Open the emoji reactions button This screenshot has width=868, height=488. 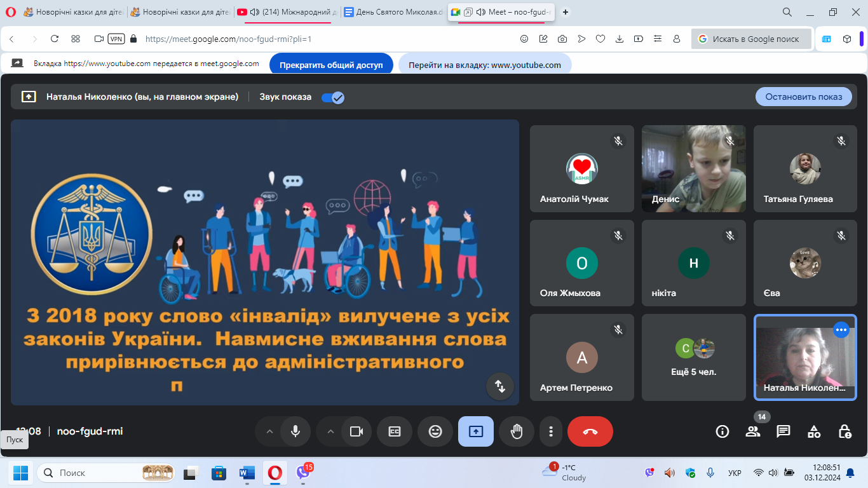pos(435,431)
